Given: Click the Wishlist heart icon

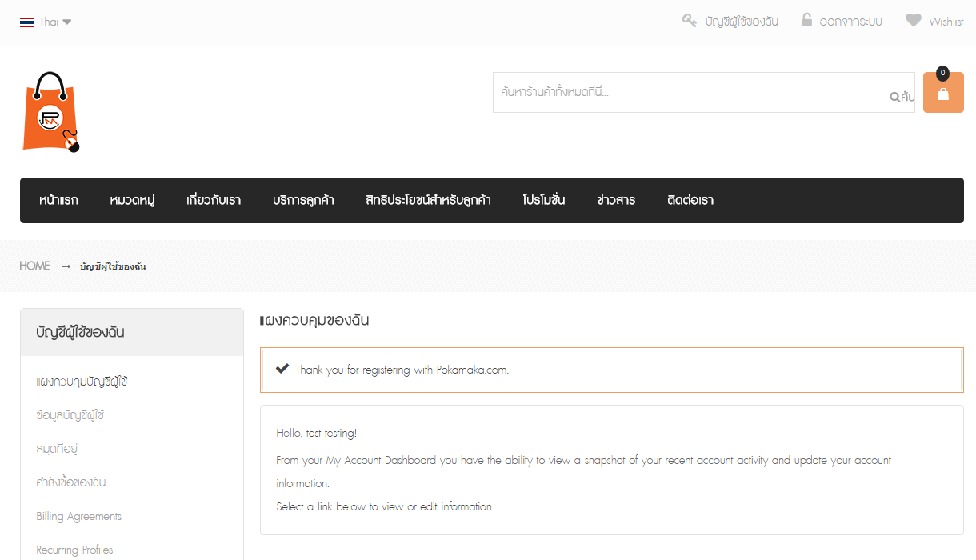Looking at the screenshot, I should tap(913, 21).
